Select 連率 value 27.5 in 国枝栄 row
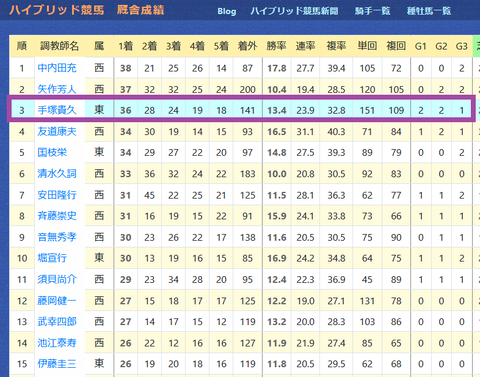The image size is (480, 377). point(305,153)
